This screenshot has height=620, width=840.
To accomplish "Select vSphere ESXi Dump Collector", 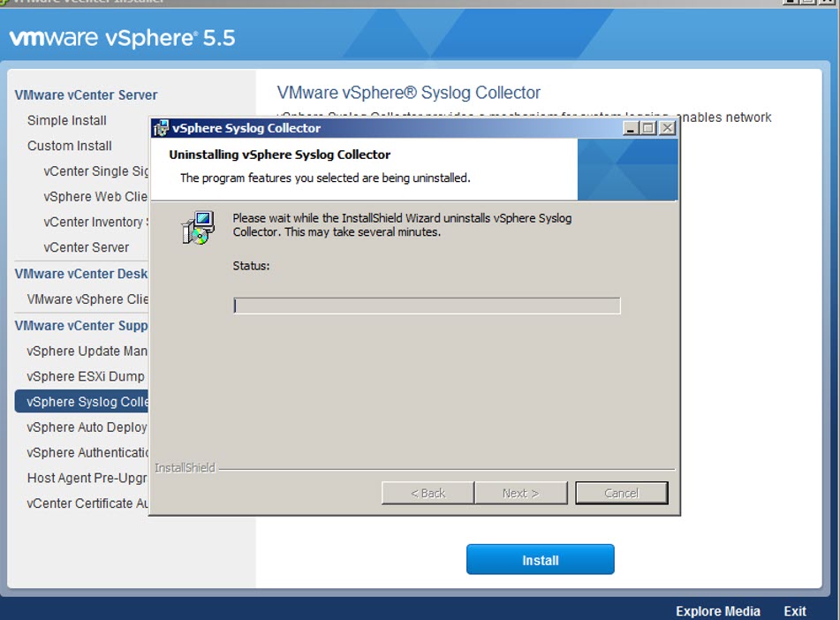I will pyautogui.click(x=86, y=376).
